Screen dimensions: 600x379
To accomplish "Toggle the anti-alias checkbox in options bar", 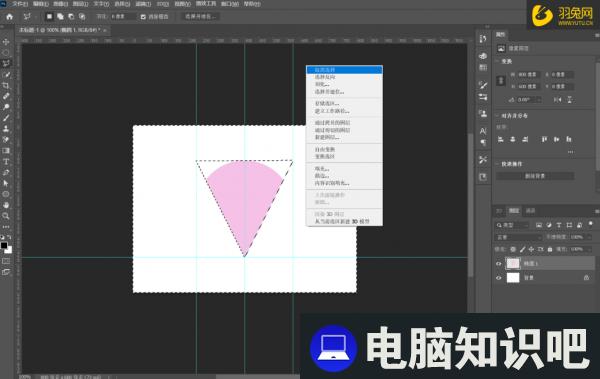I will (x=143, y=17).
